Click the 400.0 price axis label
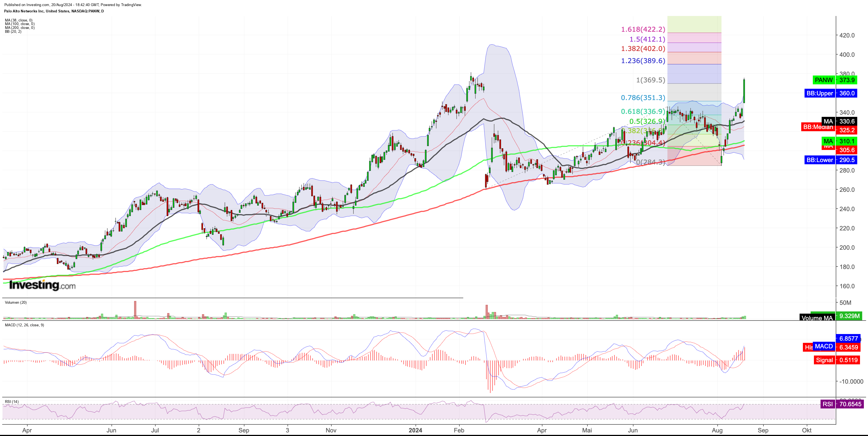This screenshot has height=436, width=868. click(847, 55)
